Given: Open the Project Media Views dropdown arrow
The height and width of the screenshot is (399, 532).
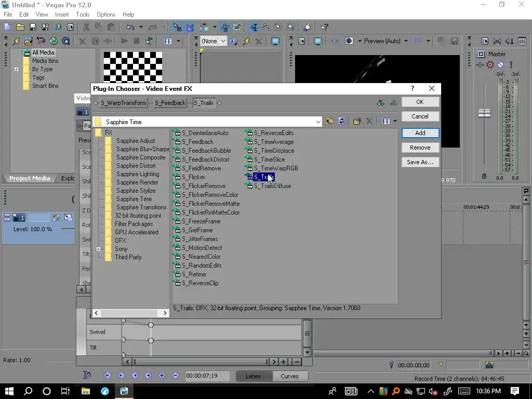Looking at the screenshot, I should click(178, 41).
